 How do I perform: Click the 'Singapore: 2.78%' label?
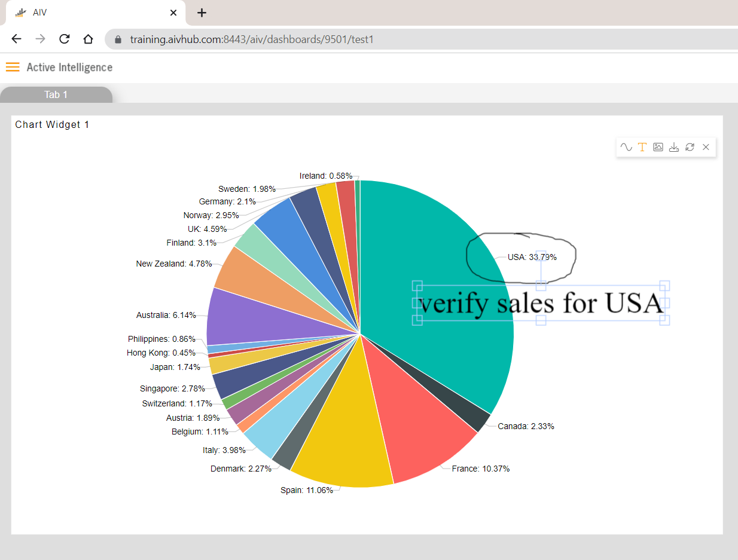(172, 388)
